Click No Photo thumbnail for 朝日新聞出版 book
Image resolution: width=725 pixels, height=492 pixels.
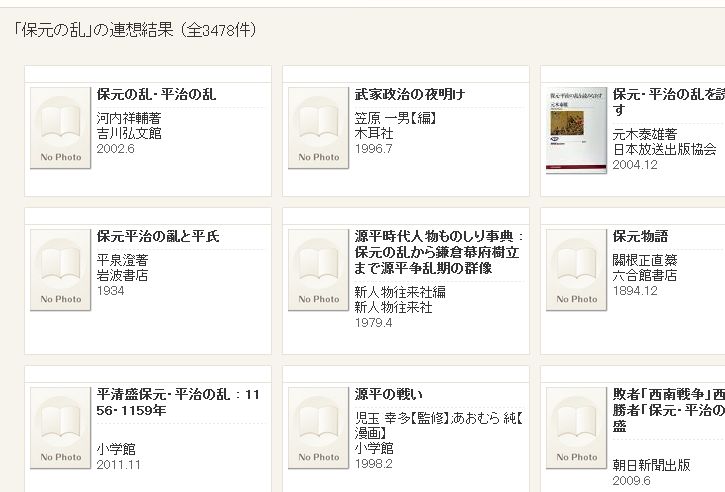click(x=576, y=428)
